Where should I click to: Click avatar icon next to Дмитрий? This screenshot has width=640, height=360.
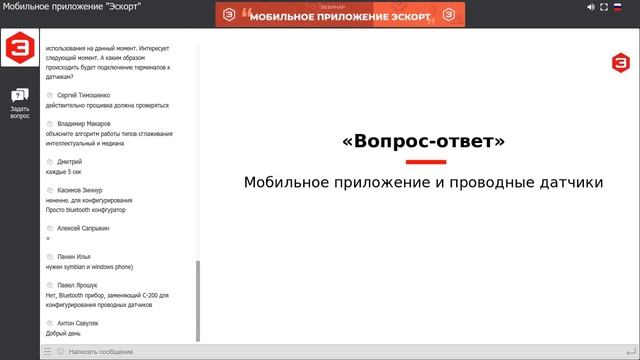point(50,162)
